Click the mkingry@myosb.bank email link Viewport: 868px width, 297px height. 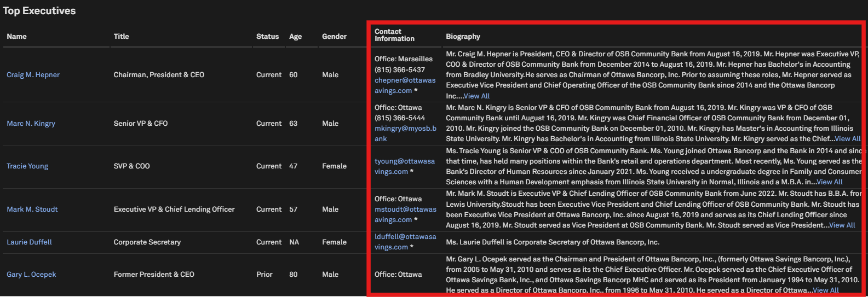coord(405,129)
